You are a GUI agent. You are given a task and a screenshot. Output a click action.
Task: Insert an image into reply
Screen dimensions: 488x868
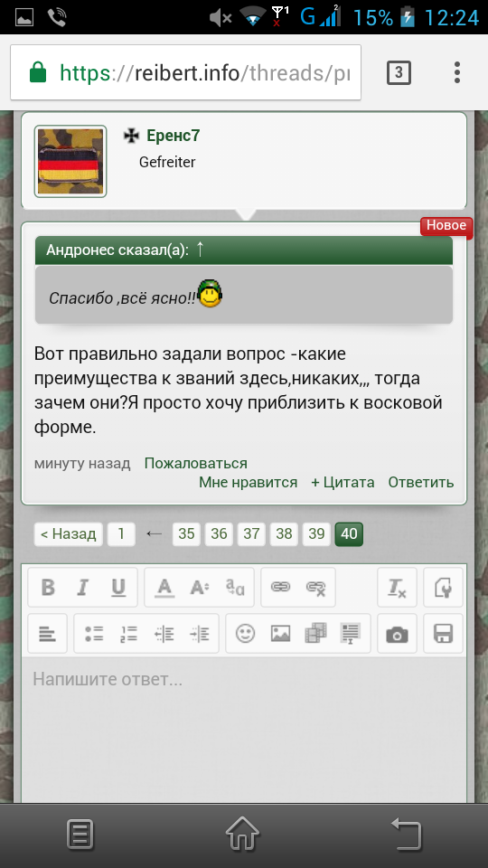pyautogui.click(x=280, y=633)
